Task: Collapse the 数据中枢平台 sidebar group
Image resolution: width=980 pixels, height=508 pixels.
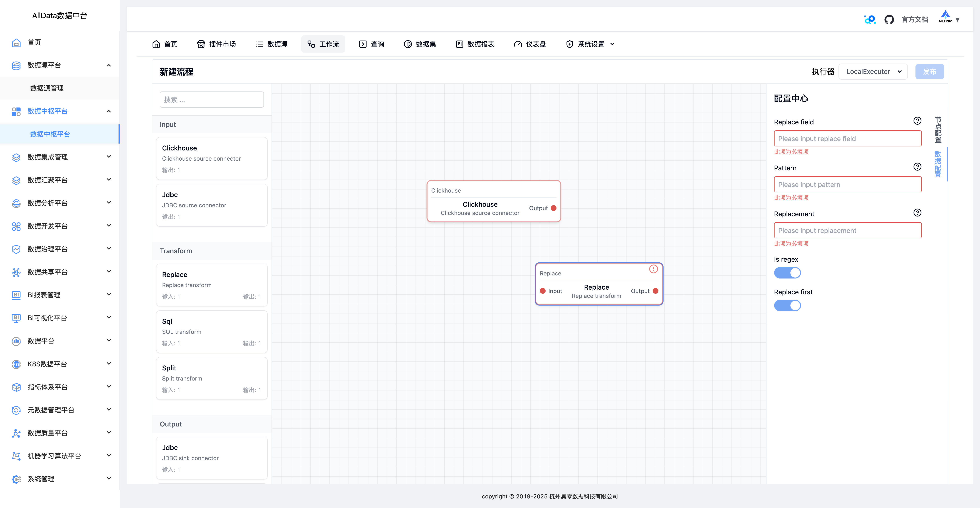Action: tap(109, 111)
